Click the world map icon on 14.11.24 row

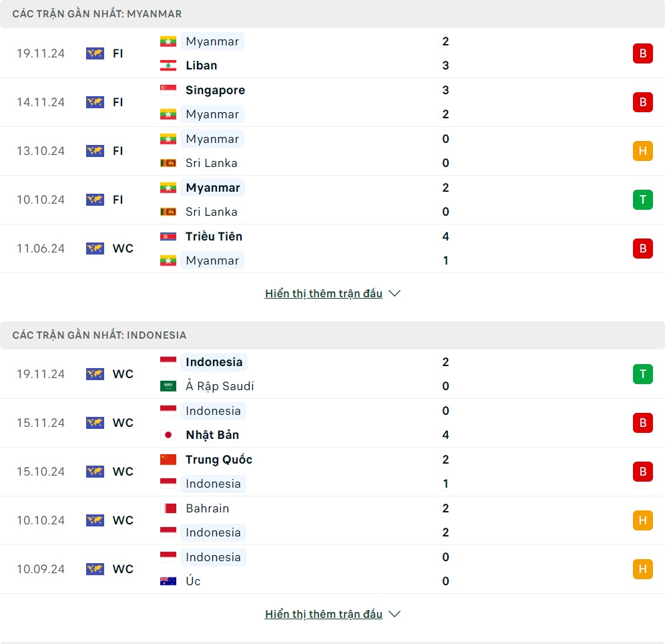click(95, 102)
